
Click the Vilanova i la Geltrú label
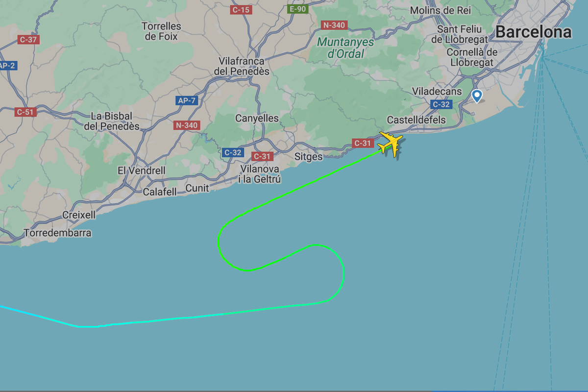(260, 174)
